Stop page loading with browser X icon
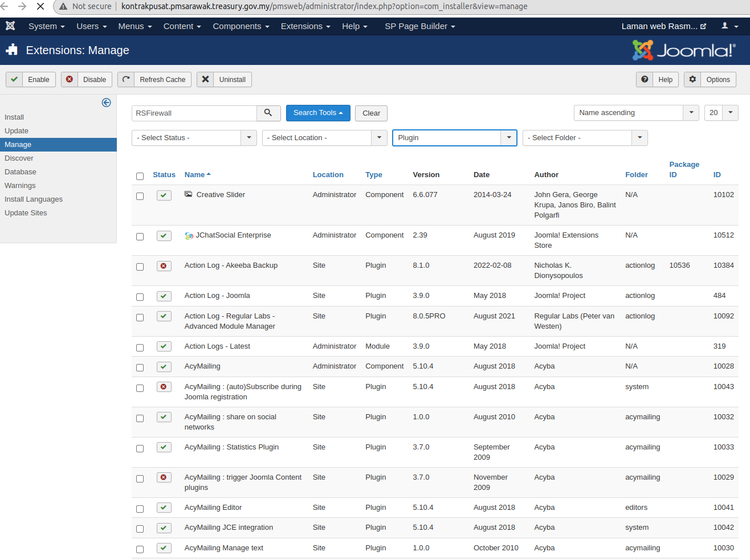 40,6
